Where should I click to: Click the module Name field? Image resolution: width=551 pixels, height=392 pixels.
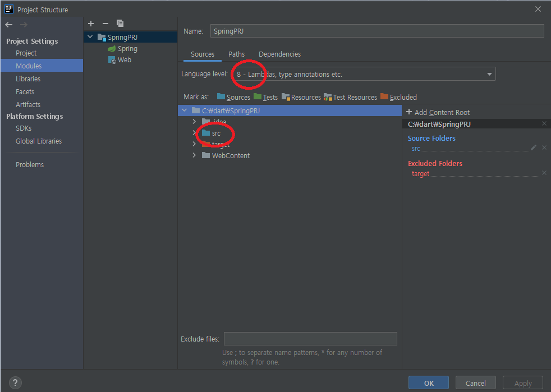pyautogui.click(x=377, y=31)
